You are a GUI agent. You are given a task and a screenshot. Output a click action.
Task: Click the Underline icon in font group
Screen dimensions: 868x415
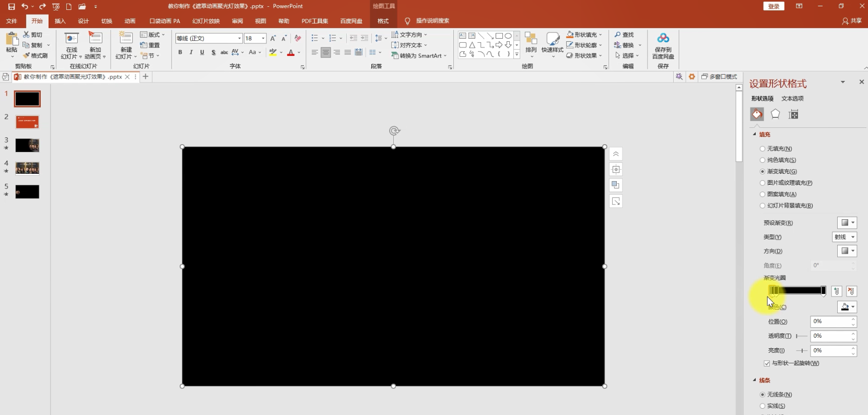pos(202,52)
